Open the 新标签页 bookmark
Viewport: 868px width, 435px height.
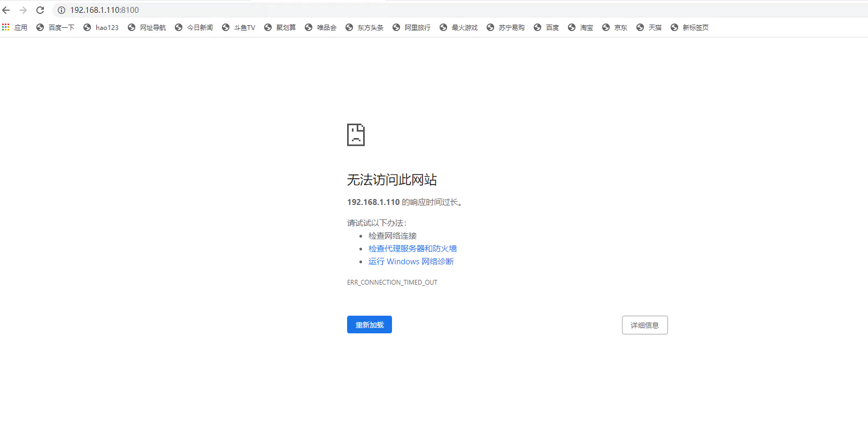[689, 27]
